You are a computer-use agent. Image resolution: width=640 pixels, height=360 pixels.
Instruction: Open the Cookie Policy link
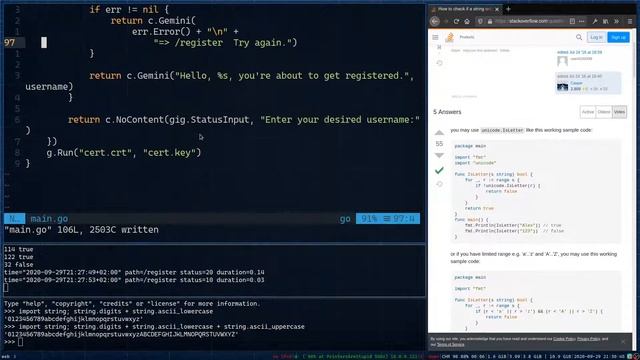[x=564, y=339]
